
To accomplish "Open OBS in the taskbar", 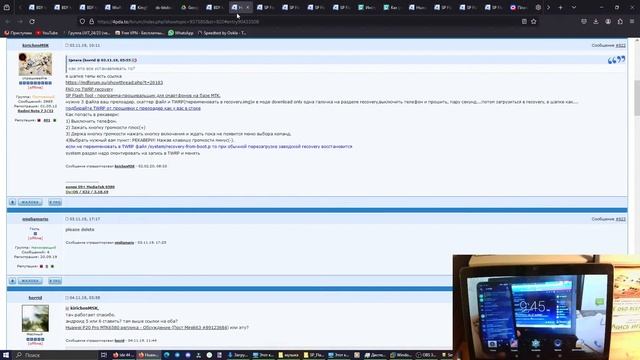I will (426, 355).
